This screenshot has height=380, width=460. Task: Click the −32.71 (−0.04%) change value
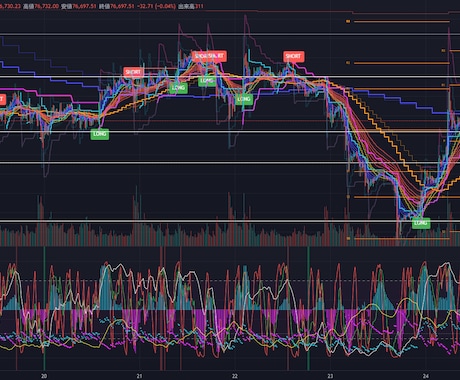tap(156, 6)
